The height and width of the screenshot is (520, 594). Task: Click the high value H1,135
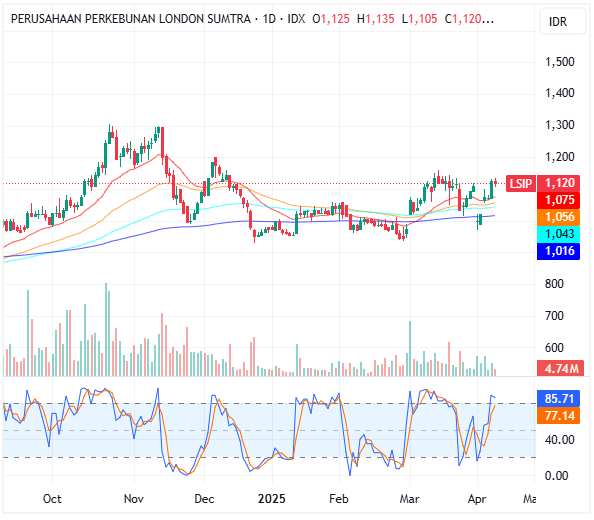pos(375,19)
